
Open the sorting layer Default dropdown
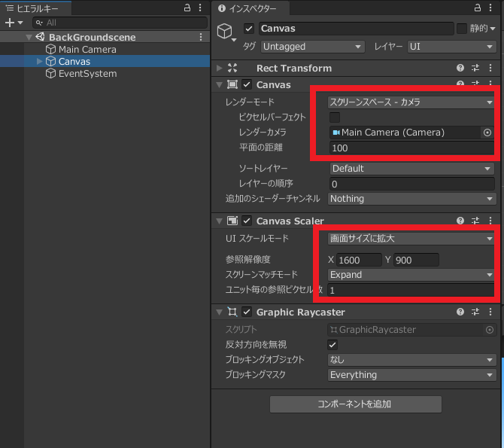411,169
